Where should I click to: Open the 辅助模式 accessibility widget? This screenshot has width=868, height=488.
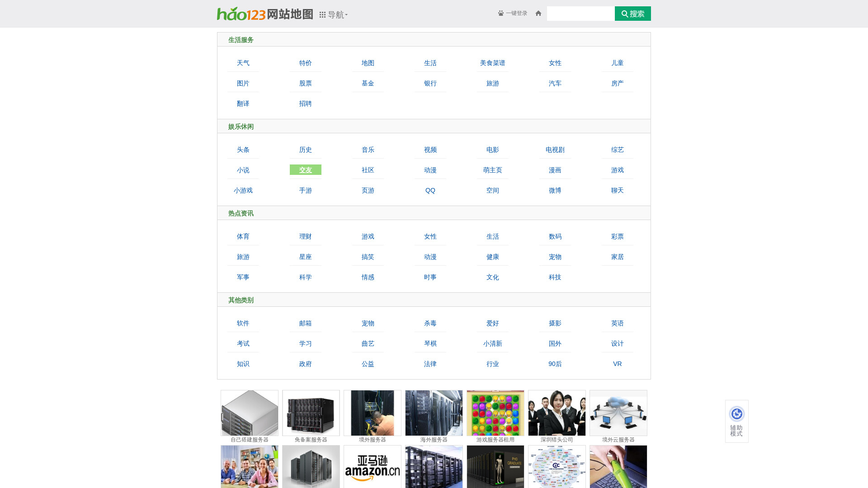(x=736, y=421)
